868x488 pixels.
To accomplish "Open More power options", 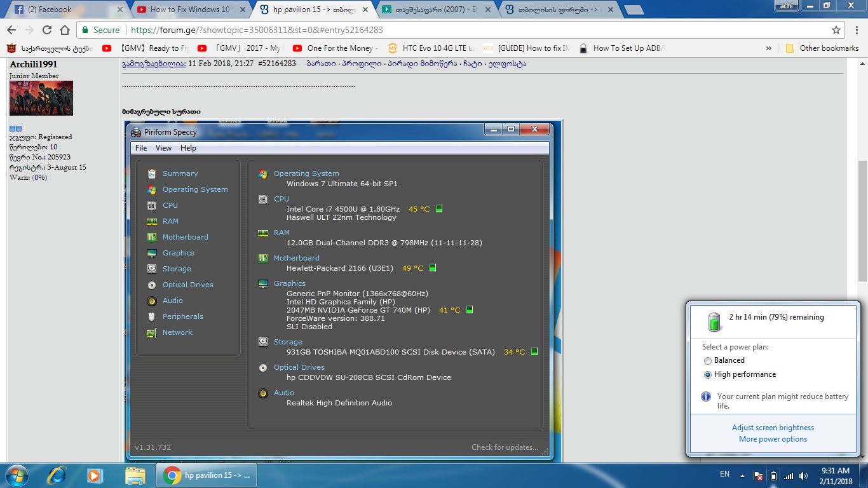I will coord(773,439).
